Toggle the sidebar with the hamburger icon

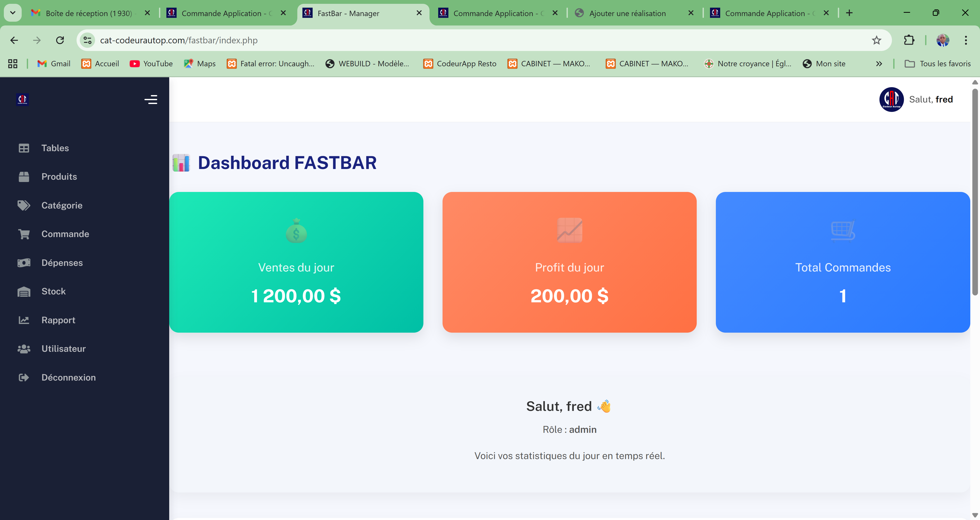pyautogui.click(x=151, y=100)
